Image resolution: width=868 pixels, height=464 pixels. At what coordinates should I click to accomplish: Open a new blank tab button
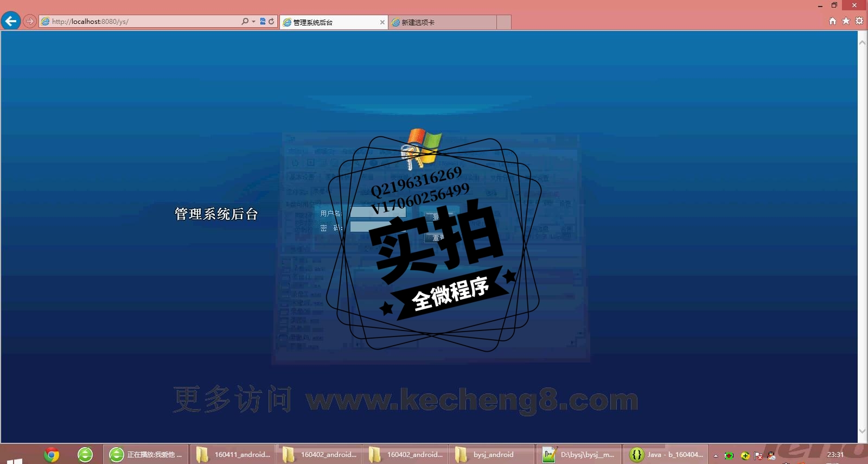pyautogui.click(x=504, y=22)
